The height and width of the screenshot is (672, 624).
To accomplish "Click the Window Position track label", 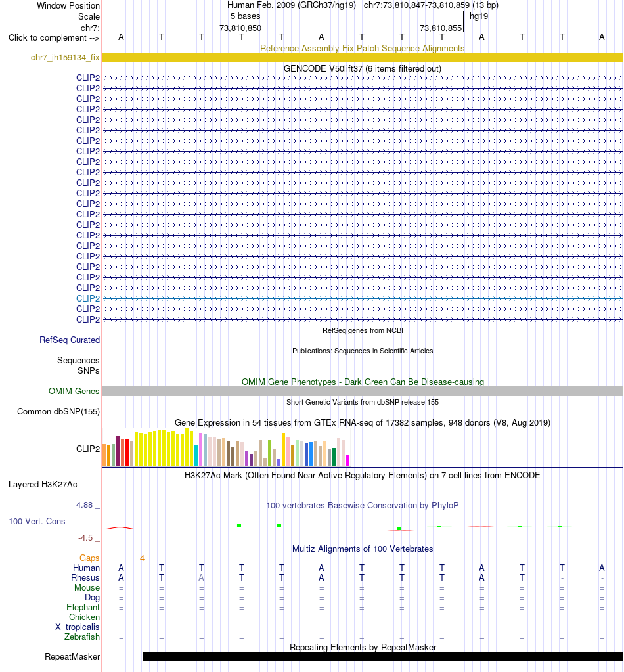I will (68, 5).
